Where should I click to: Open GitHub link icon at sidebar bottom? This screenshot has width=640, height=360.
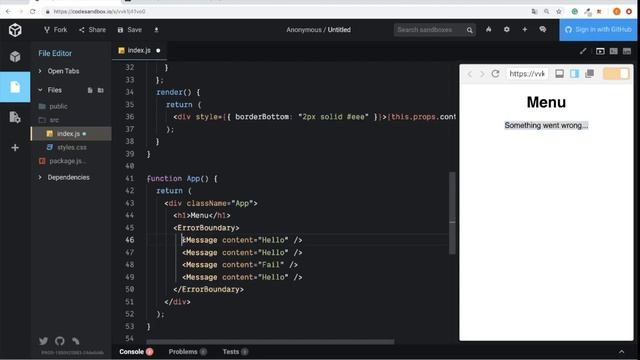click(60, 341)
